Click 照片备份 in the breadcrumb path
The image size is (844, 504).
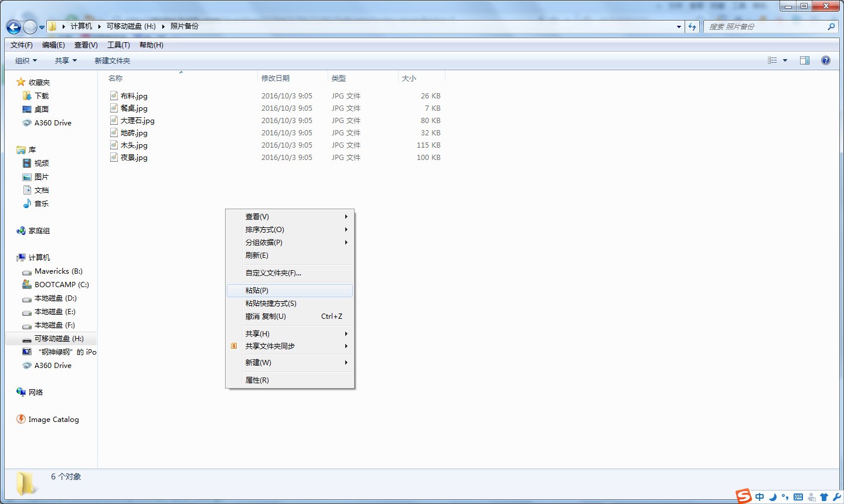[185, 26]
